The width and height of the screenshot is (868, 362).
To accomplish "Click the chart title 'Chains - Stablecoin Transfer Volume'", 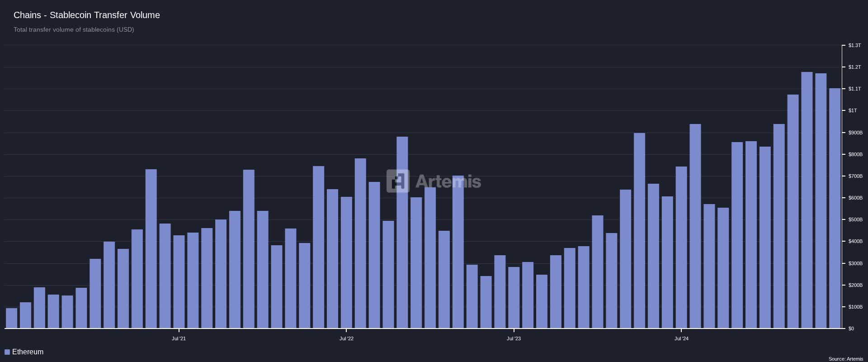I will [87, 15].
